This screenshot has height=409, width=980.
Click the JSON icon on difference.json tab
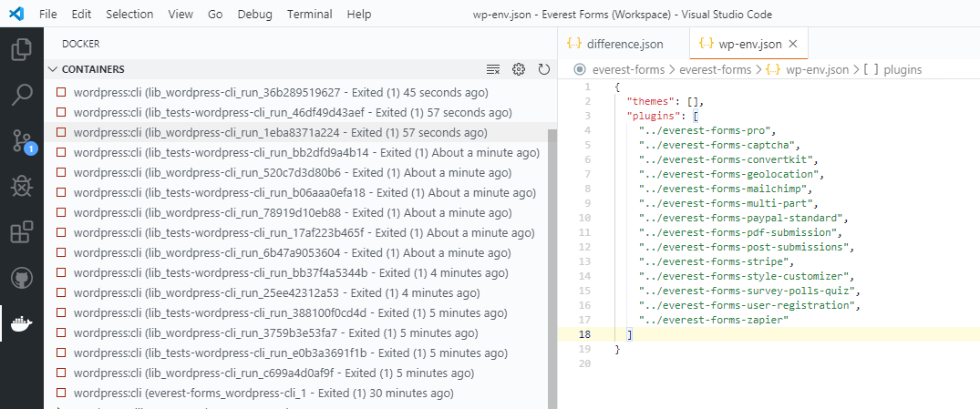[573, 44]
